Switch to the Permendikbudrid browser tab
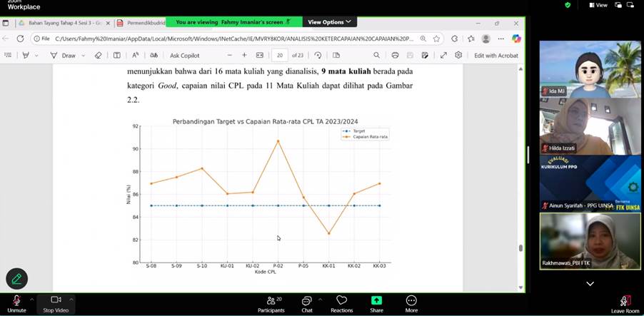This screenshot has width=644, height=316. point(143,23)
